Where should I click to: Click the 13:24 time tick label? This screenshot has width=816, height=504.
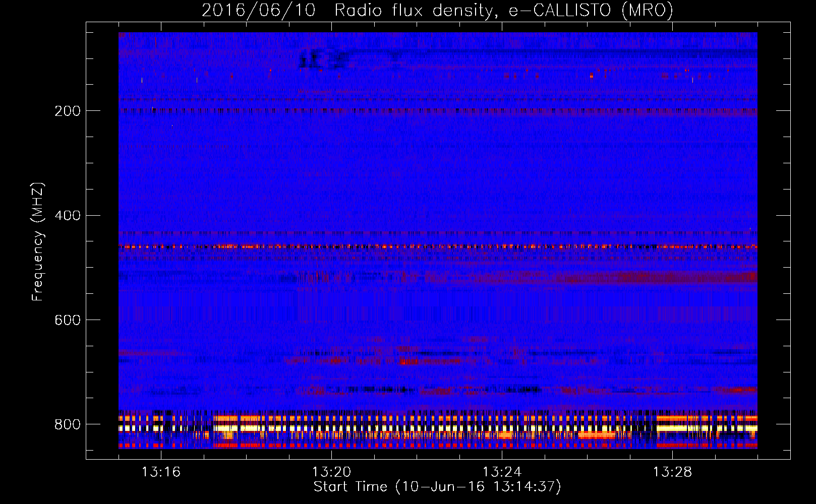[502, 472]
